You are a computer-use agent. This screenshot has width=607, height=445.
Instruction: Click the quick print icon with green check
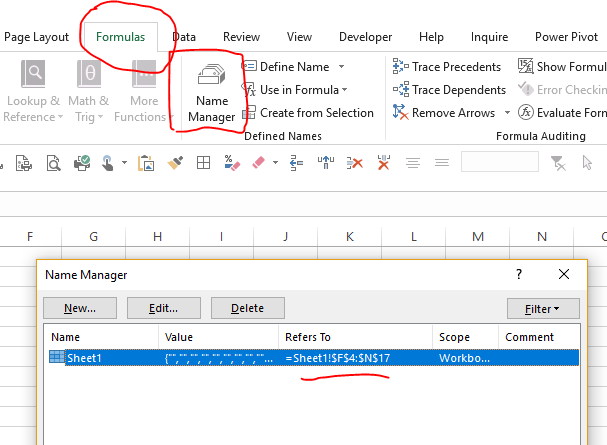coord(82,163)
